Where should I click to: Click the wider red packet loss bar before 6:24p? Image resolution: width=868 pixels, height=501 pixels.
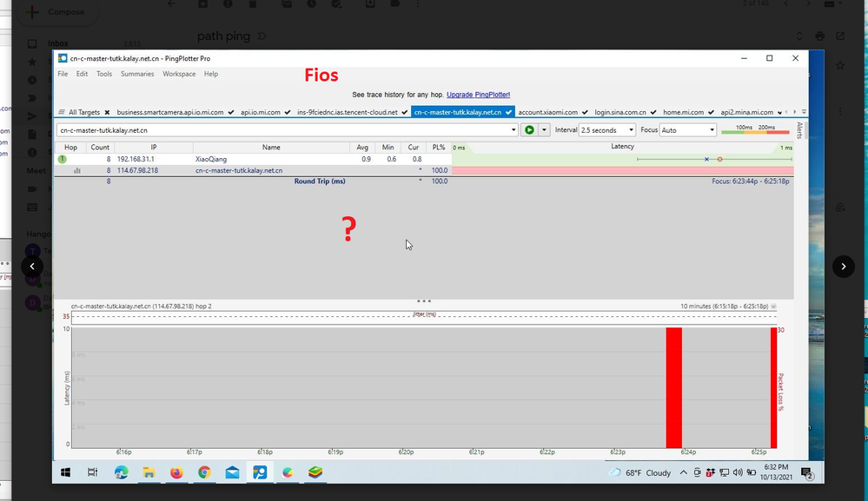(673, 387)
